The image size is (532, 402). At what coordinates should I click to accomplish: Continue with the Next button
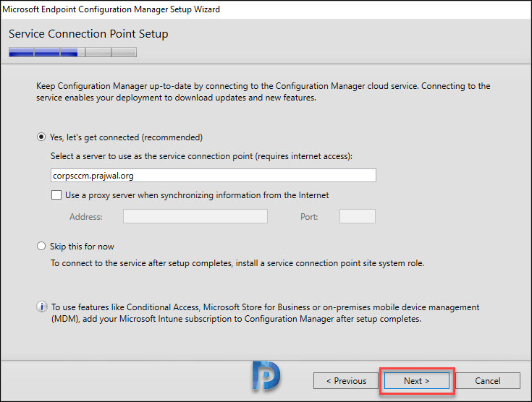[417, 381]
